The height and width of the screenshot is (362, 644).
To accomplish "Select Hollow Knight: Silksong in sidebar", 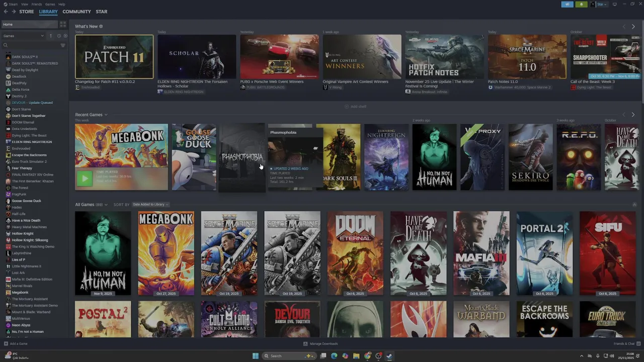I will point(30,240).
